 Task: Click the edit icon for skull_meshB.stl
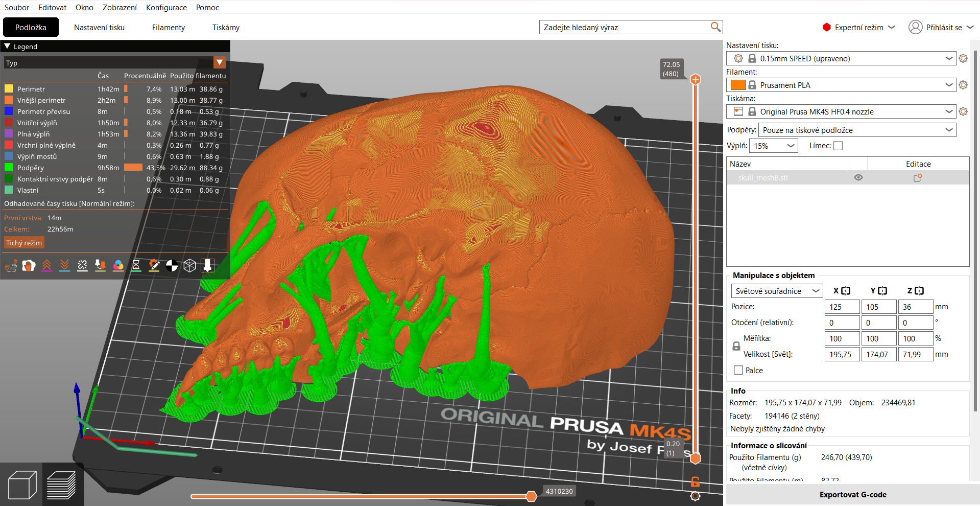[x=918, y=178]
